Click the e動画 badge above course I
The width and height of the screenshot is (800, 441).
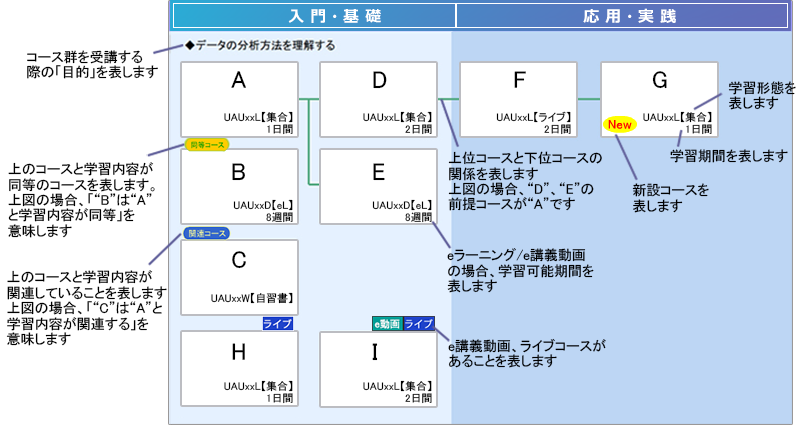(387, 324)
